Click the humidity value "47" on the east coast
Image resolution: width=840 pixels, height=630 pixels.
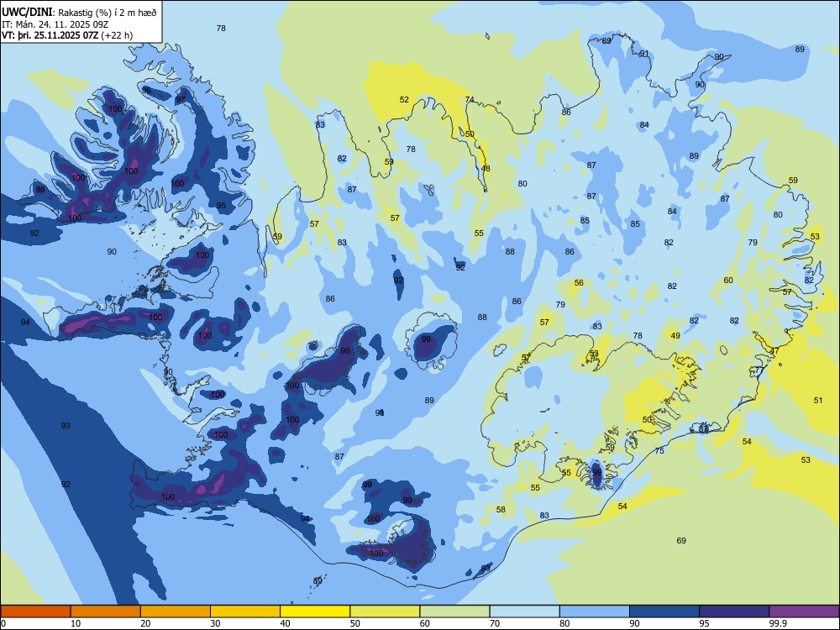pos(774,351)
